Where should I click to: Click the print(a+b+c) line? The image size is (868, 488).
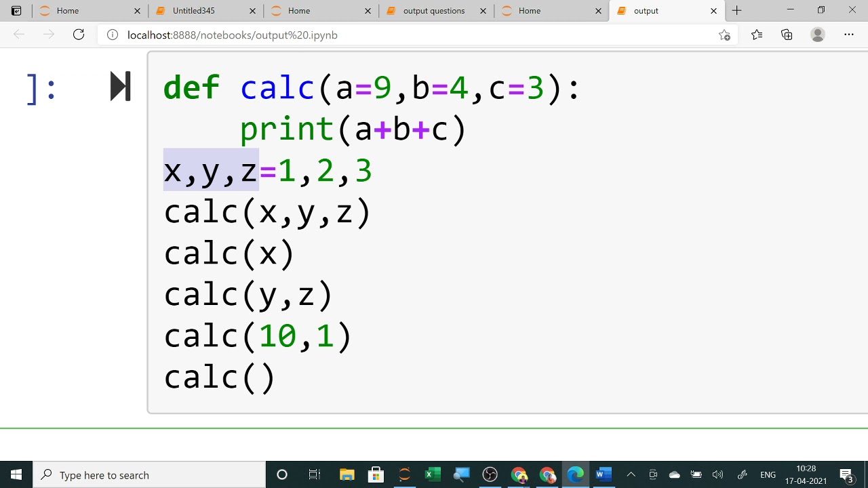coord(353,129)
